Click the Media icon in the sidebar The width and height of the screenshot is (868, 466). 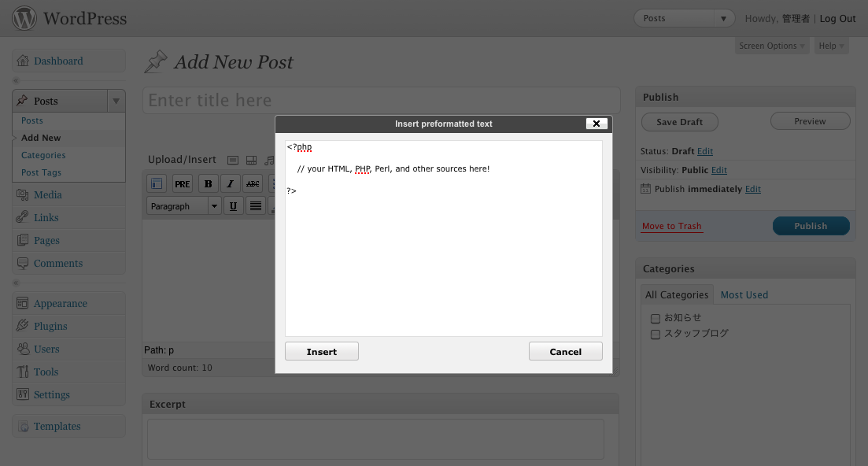tap(23, 194)
